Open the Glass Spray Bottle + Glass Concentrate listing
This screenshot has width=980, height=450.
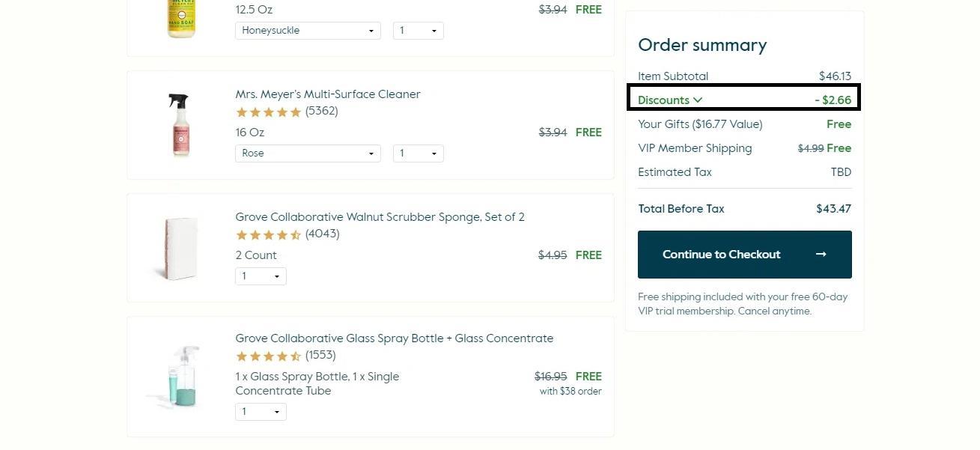tap(394, 338)
